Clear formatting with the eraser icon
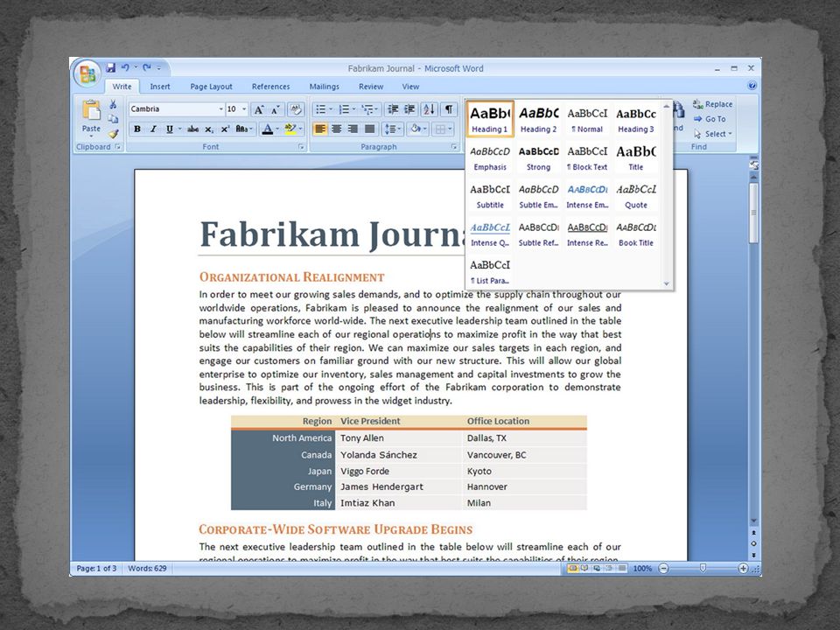Viewport: 840px width, 630px height. click(x=295, y=110)
